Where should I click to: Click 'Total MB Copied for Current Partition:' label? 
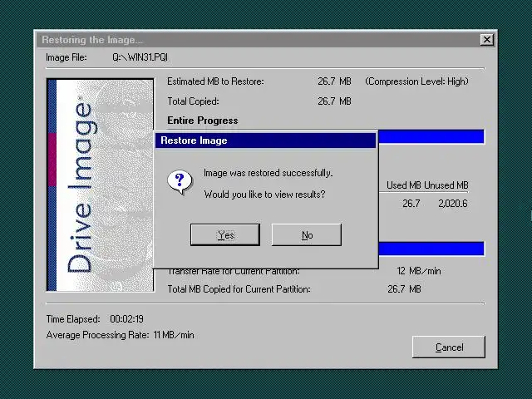click(239, 289)
